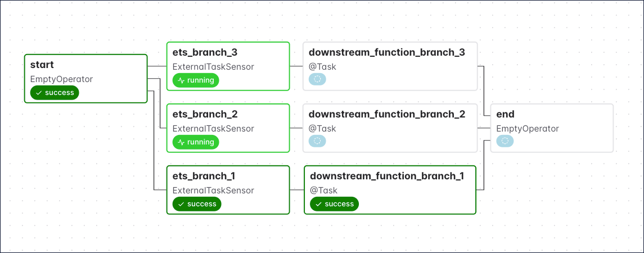The image size is (644, 253).
Task: Click downstream_function_branch_3 pending state icon
Action: pyautogui.click(x=317, y=79)
